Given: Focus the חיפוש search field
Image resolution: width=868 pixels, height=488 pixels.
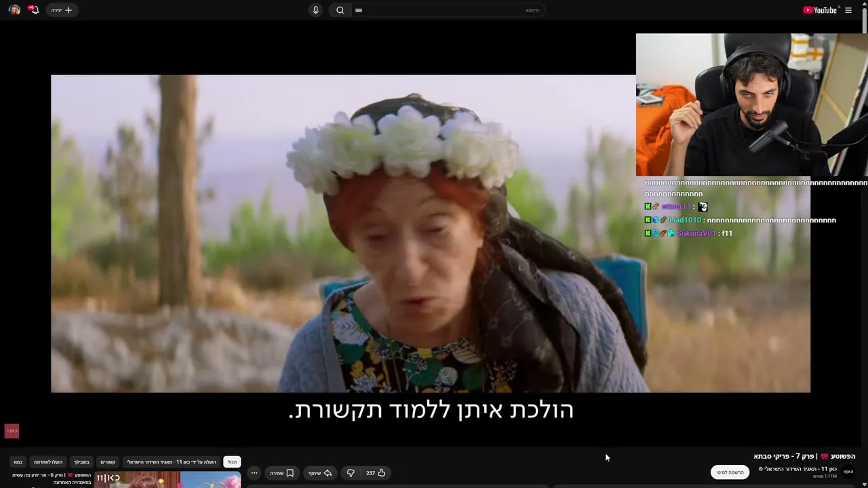Looking at the screenshot, I should click(448, 10).
